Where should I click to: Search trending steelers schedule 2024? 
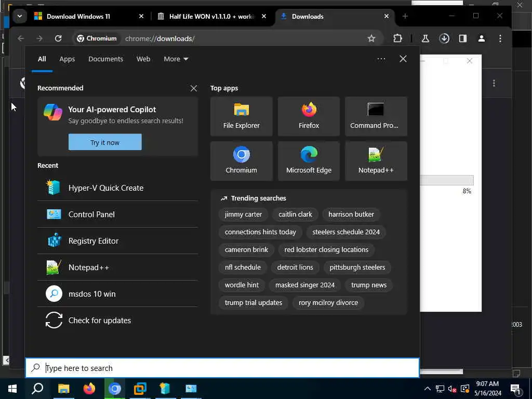tap(346, 232)
